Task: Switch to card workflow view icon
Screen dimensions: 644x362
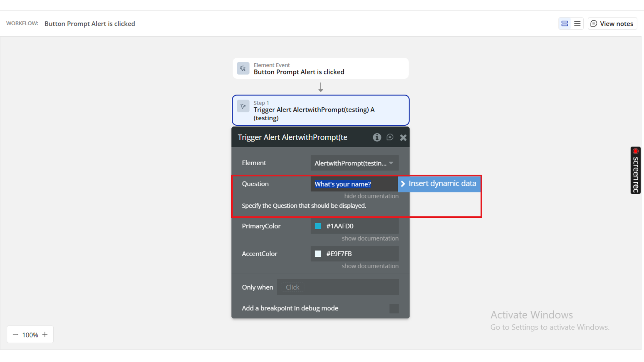Action: coord(565,23)
